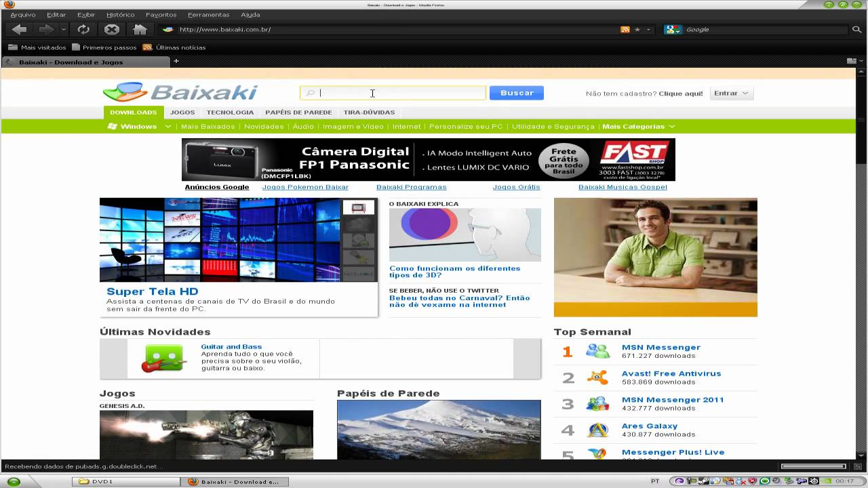Click the Avast! Free Antivirus icon
868x488 pixels.
coord(597,378)
